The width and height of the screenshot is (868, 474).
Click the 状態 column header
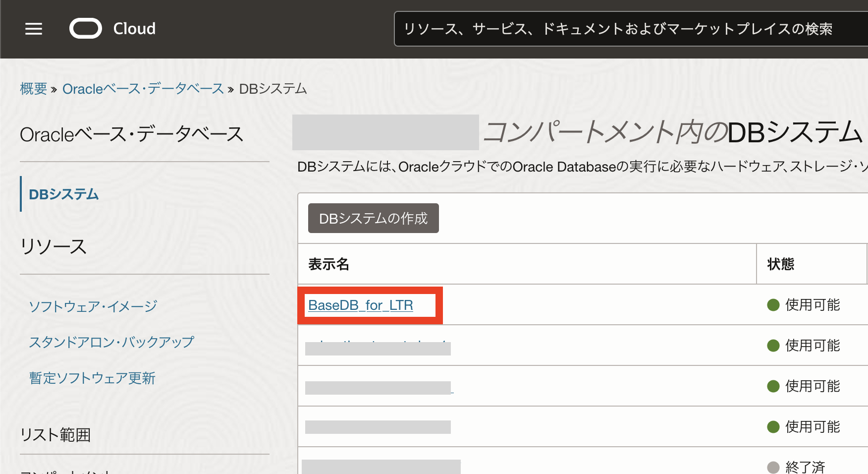click(x=780, y=264)
